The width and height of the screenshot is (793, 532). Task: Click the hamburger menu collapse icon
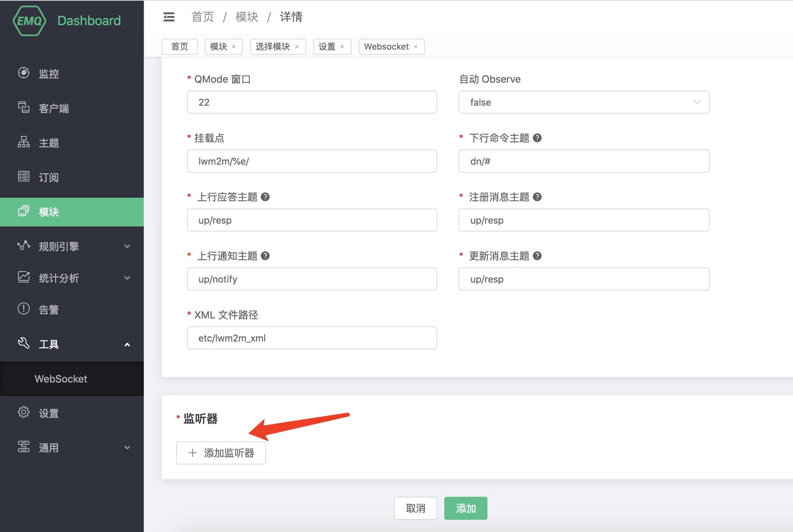[x=169, y=17]
